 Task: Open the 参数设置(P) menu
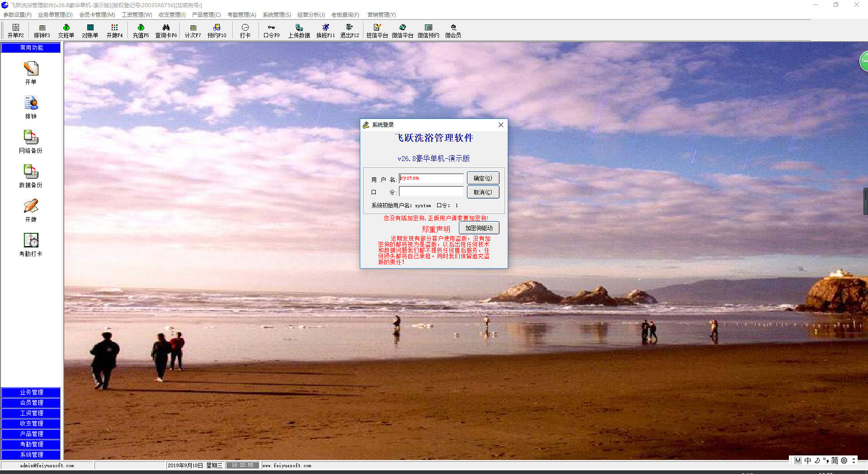(x=17, y=14)
